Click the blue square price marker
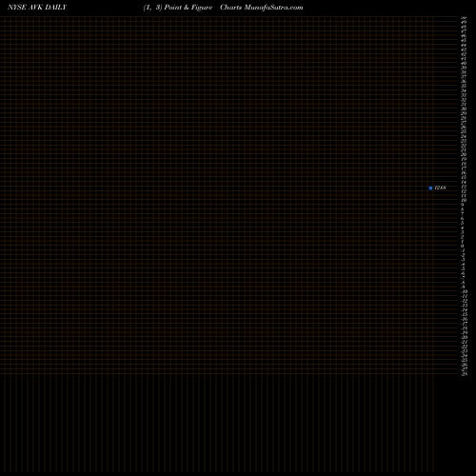This screenshot has width=476, height=476. click(x=430, y=188)
